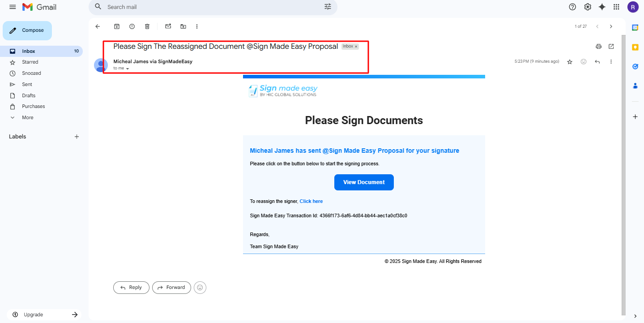Go to the older email
644x323 pixels.
tap(611, 26)
